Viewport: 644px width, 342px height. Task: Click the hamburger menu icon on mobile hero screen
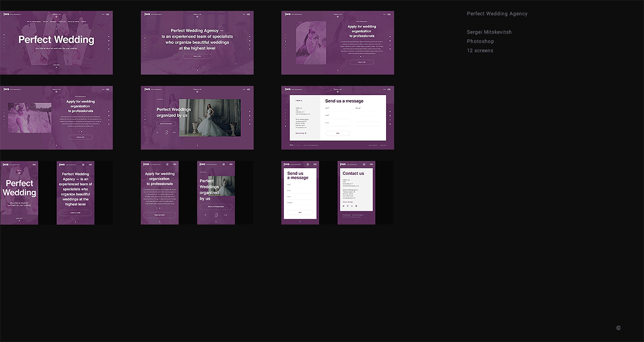(x=34, y=164)
